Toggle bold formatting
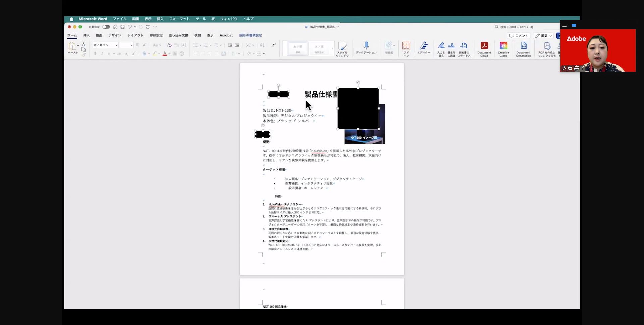 click(95, 54)
